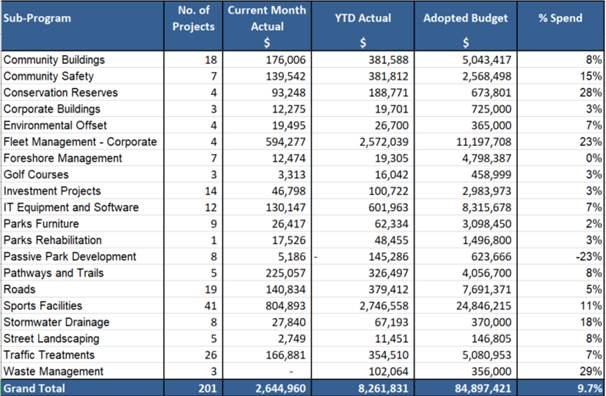The image size is (606, 396).
Task: Select the No. of Projects header
Action: [x=193, y=18]
